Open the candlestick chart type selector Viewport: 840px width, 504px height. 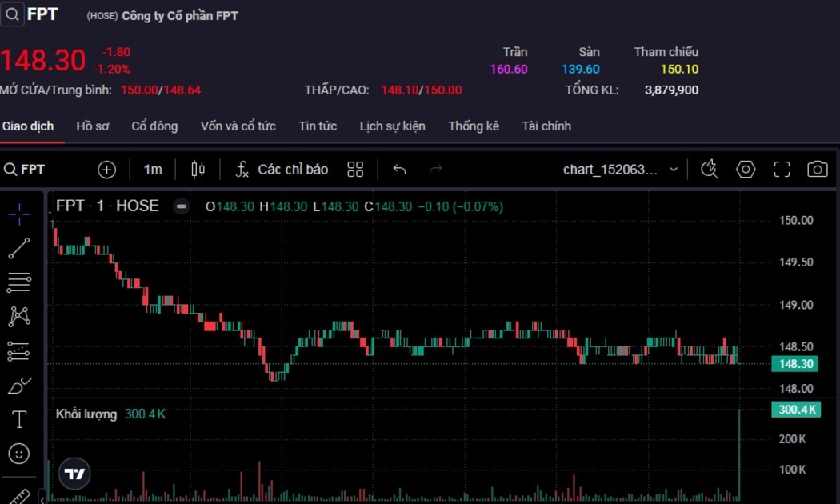[198, 170]
